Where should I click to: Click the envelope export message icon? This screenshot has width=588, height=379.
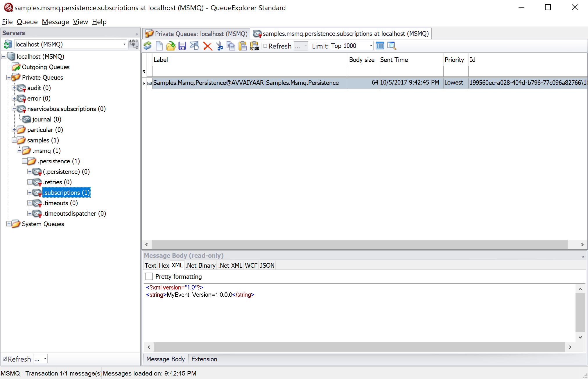(x=194, y=46)
